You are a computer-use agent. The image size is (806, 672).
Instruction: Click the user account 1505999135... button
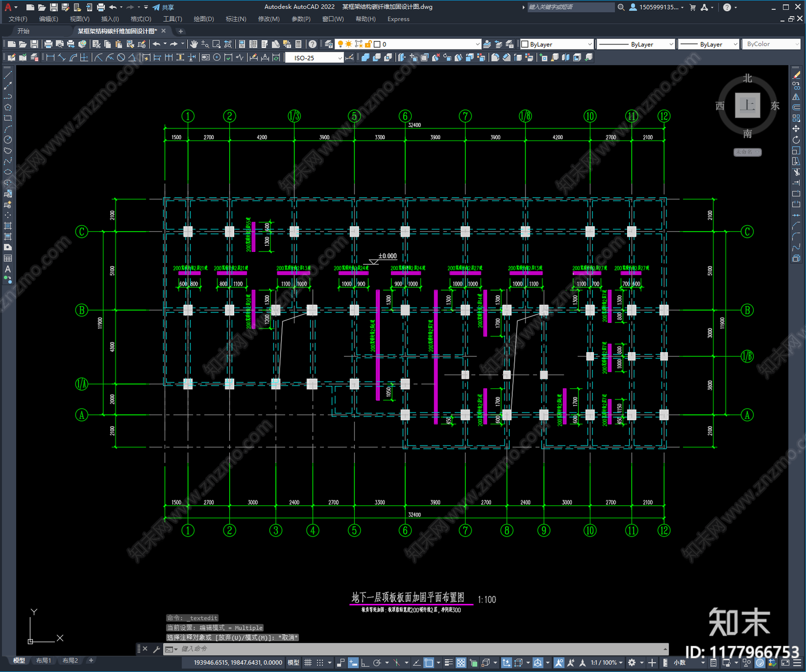(x=657, y=7)
